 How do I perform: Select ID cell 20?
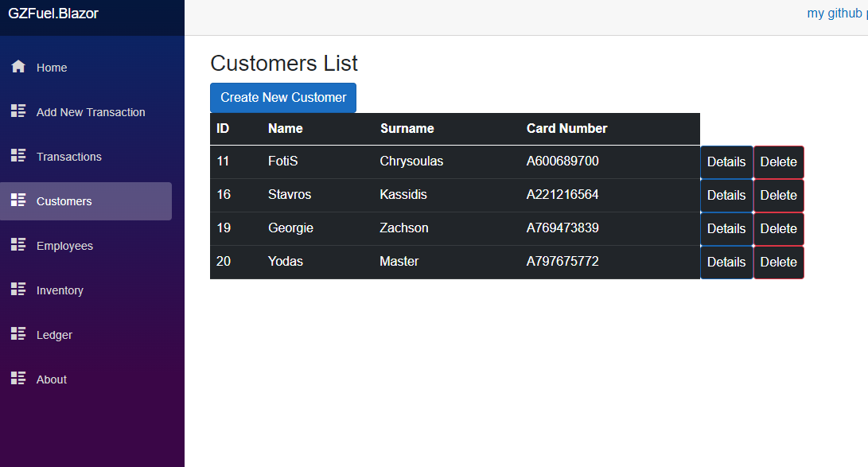click(x=224, y=261)
